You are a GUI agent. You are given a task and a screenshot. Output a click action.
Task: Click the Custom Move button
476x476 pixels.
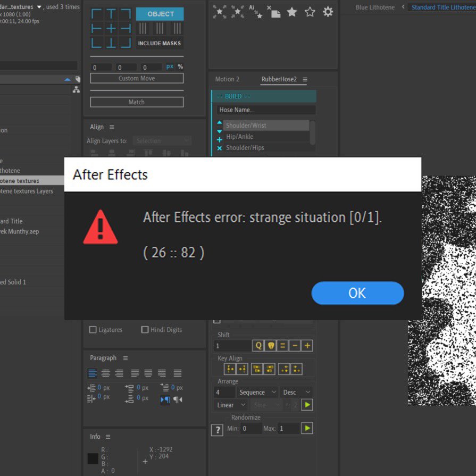(137, 78)
